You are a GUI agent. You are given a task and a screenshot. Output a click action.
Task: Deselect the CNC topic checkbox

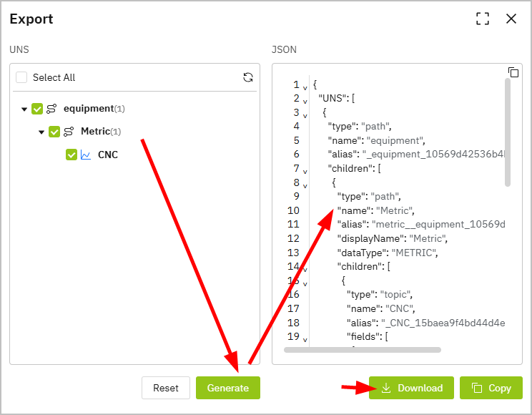72,155
